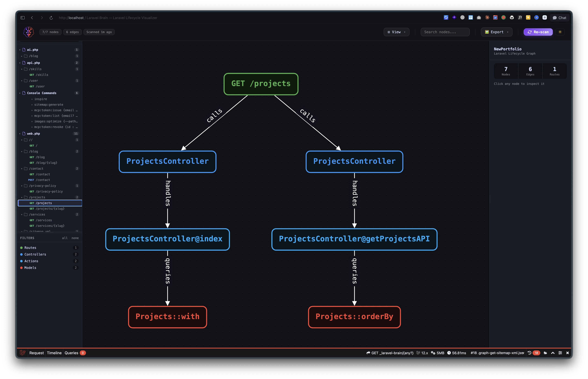This screenshot has height=379, width=588.
Task: Toggle the sidebar panel icon in browser bar
Action: [23, 18]
